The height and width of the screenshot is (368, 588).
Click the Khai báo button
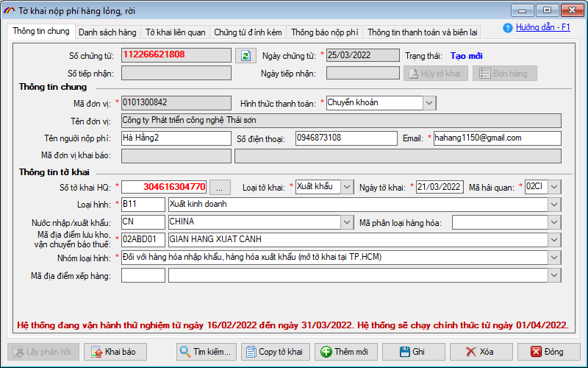tap(115, 352)
